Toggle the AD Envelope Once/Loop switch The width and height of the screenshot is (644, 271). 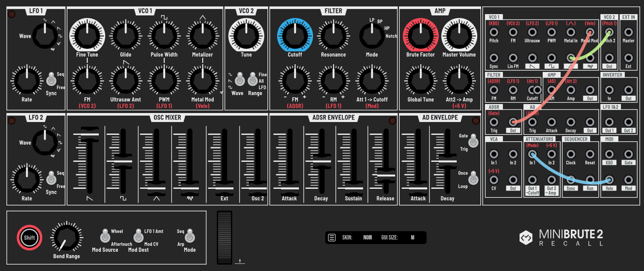pos(473,179)
